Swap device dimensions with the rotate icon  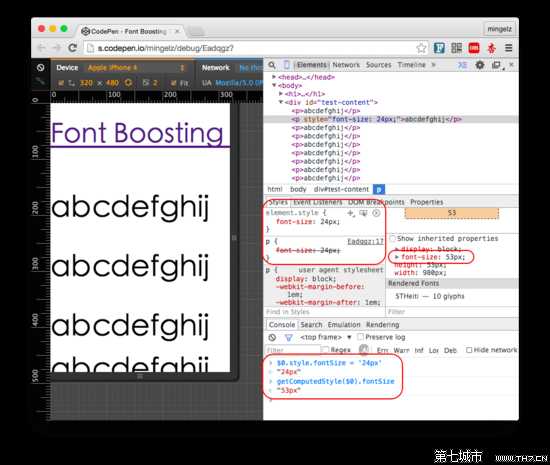pyautogui.click(x=128, y=83)
